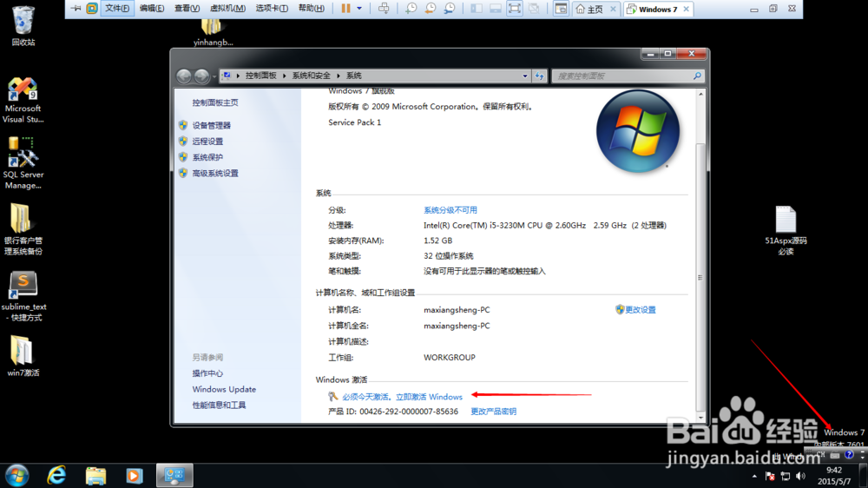Select the win7激活 folder icon

[x=23, y=356]
